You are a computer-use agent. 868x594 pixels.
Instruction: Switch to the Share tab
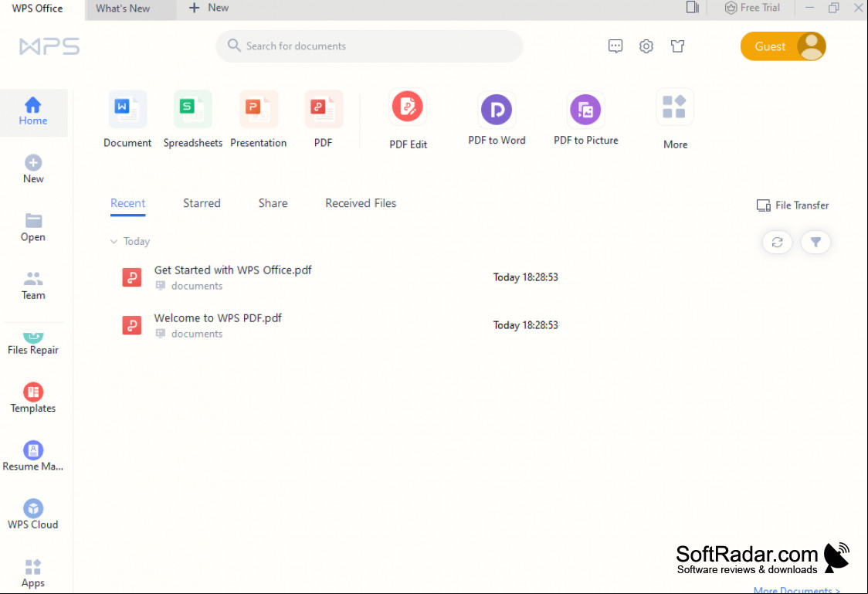click(273, 203)
